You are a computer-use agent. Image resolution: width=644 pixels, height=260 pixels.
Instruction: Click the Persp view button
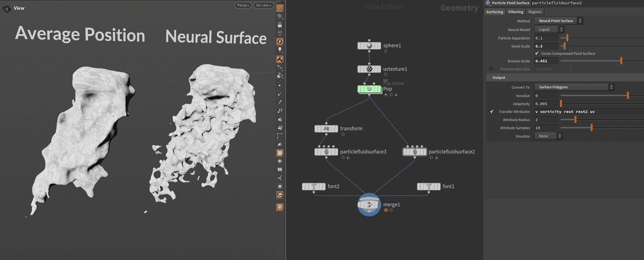pos(242,5)
